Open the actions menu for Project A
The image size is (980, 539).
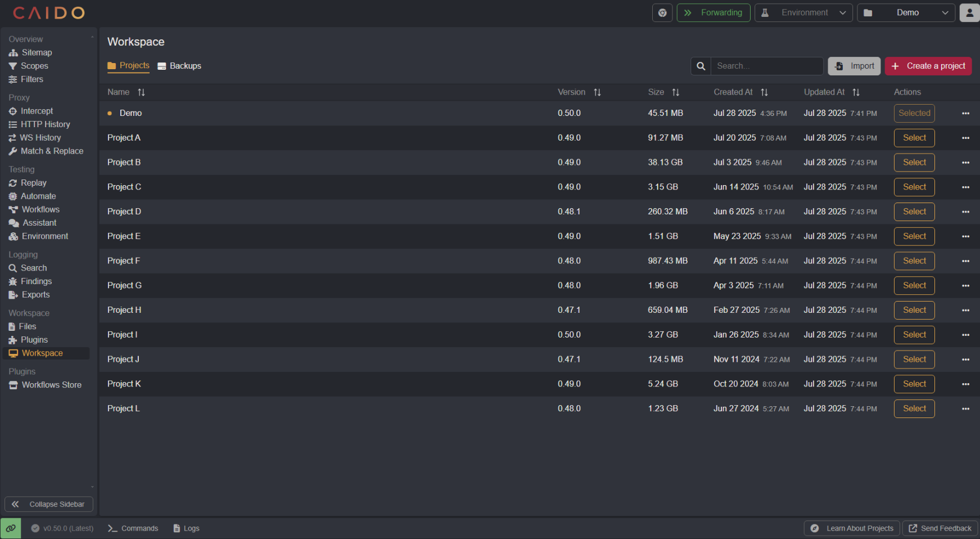pyautogui.click(x=965, y=137)
